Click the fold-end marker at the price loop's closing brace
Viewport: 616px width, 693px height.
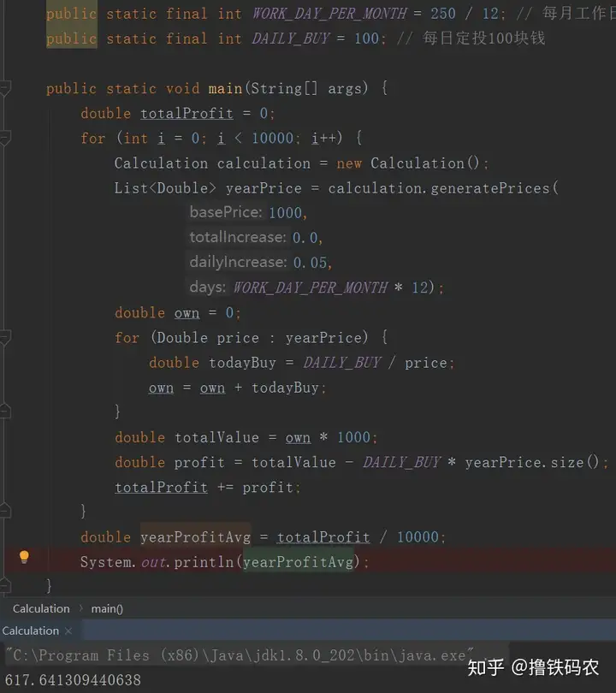click(x=5, y=412)
